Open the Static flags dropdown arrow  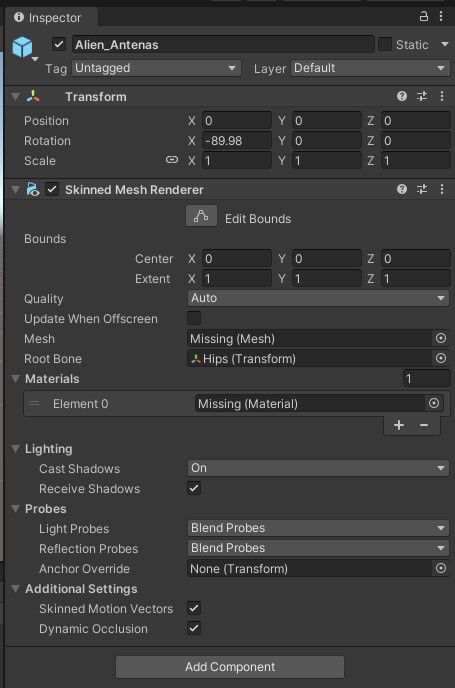tap(444, 44)
